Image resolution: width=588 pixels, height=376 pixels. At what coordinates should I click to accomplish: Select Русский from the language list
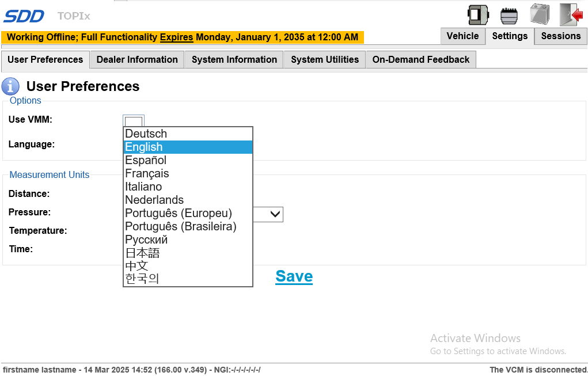point(146,240)
